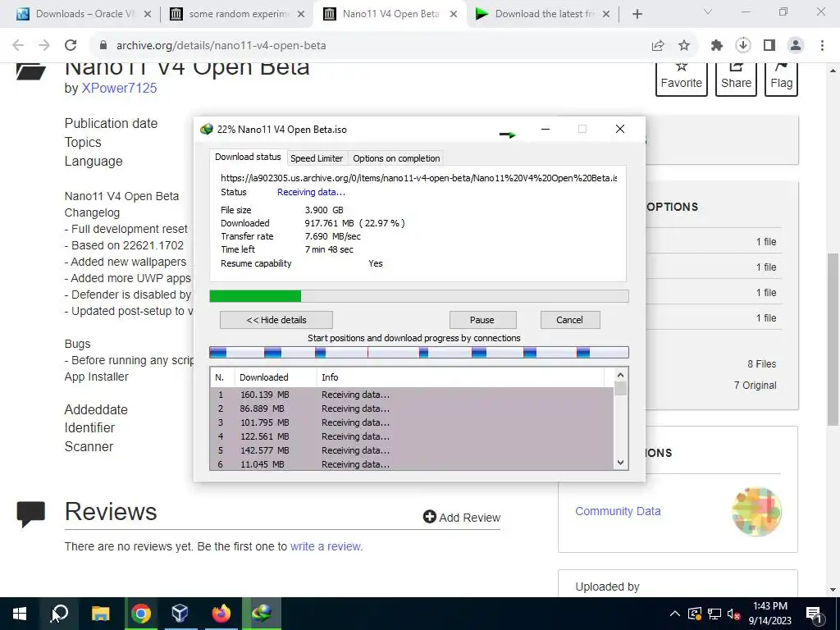Open the notification center icon
Viewport: 840px width, 630px height.
[x=815, y=614]
